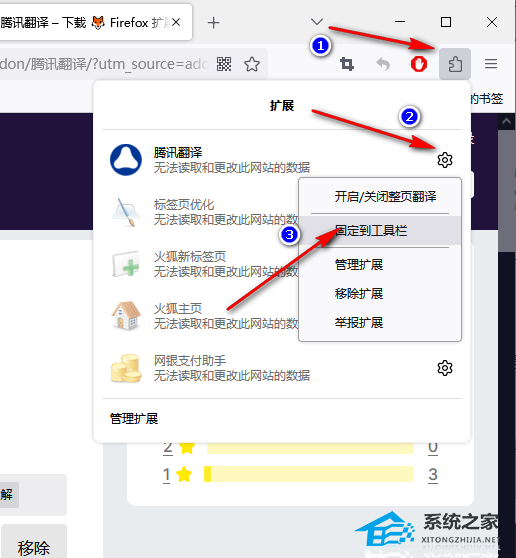Viewport: 516px width, 558px height.
Task: Open settings gear for 网银支付助手 extension
Action: pos(445,368)
